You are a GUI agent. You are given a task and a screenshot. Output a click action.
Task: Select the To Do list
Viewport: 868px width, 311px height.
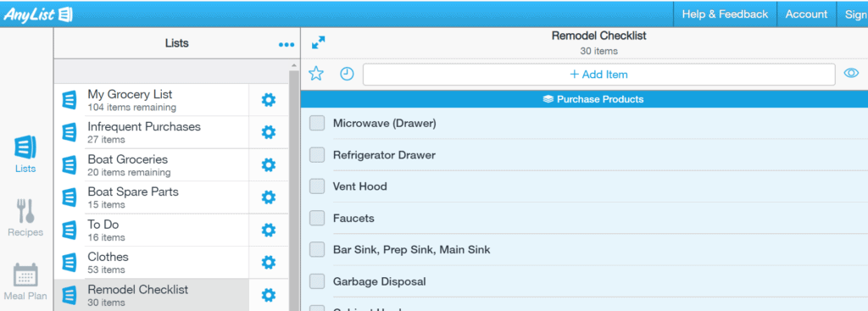point(151,230)
